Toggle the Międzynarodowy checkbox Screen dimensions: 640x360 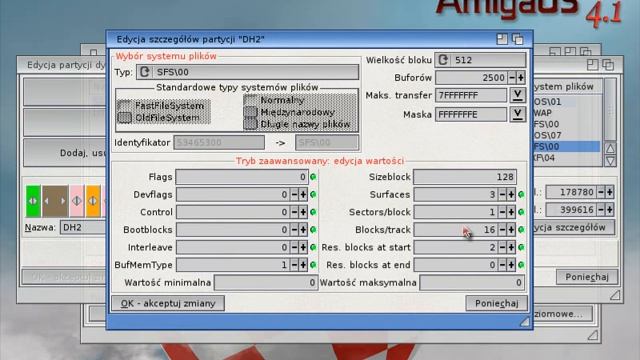(251, 112)
